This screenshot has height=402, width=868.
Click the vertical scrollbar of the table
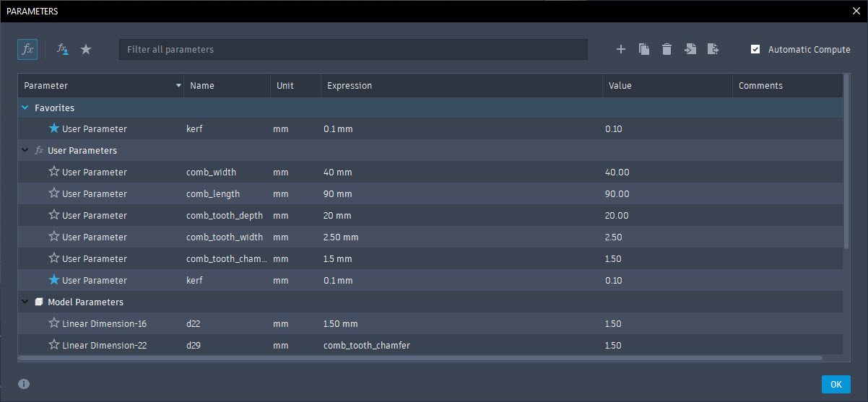pos(846,161)
